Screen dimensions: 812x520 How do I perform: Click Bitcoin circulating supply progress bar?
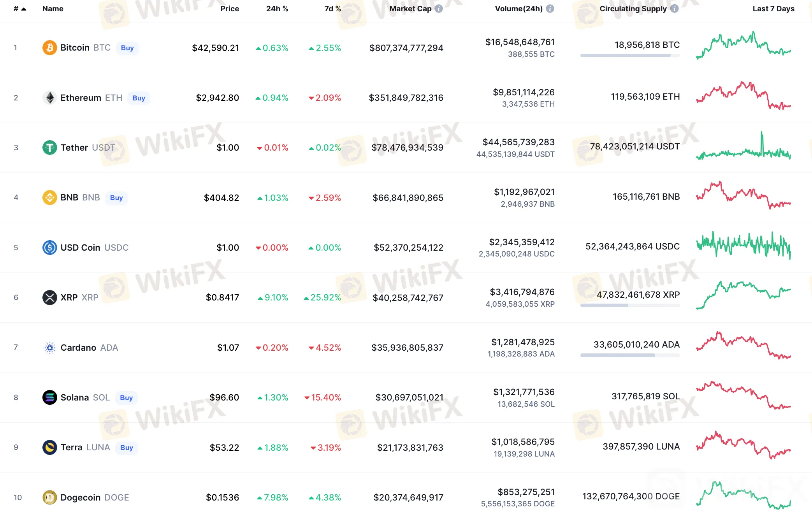(630, 56)
